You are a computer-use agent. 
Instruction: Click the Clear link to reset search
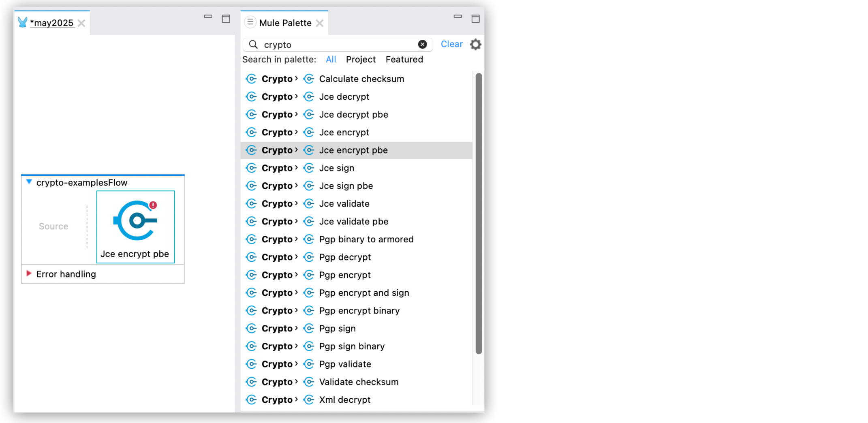click(x=451, y=44)
